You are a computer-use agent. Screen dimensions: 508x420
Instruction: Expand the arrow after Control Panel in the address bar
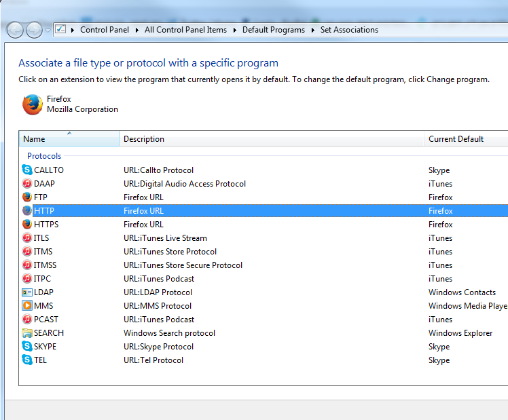point(137,30)
